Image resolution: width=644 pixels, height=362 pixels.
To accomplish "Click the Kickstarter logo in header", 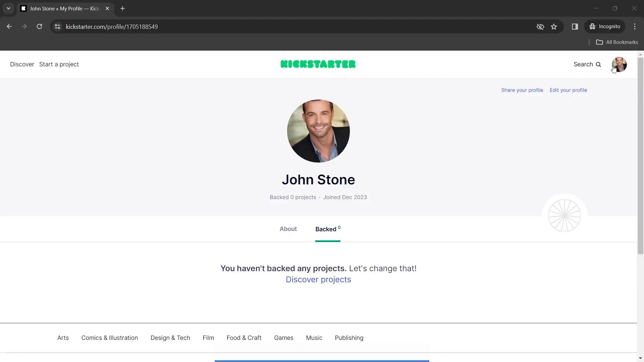I will click(318, 64).
